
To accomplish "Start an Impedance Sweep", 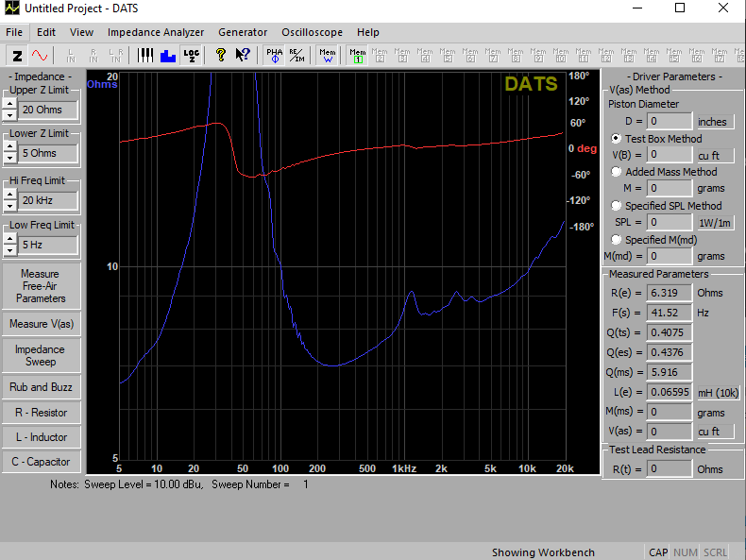I will click(41, 355).
